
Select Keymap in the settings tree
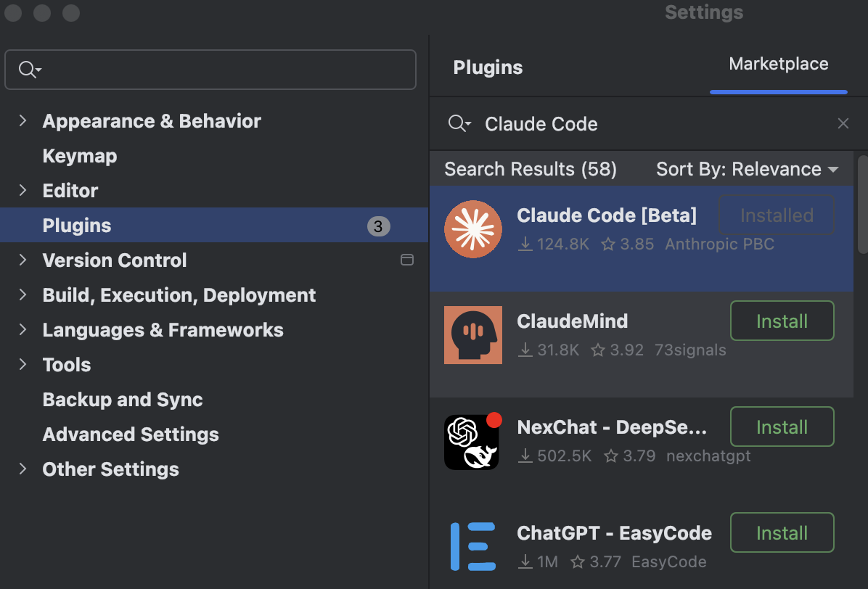tap(80, 155)
